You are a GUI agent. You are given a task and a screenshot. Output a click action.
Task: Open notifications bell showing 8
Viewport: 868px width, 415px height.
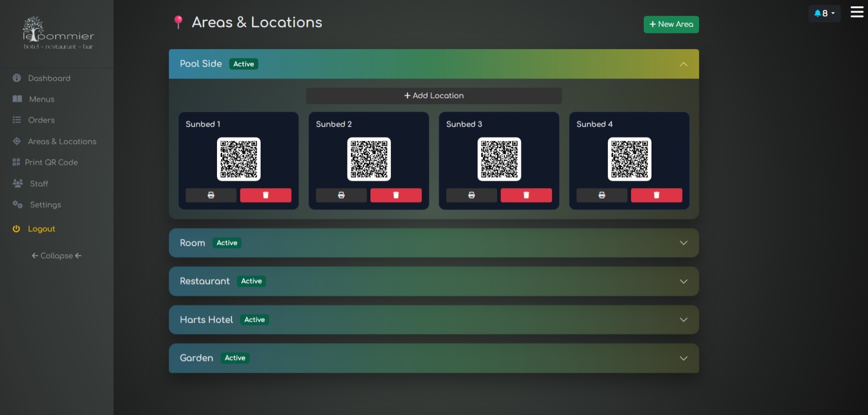[x=824, y=13]
